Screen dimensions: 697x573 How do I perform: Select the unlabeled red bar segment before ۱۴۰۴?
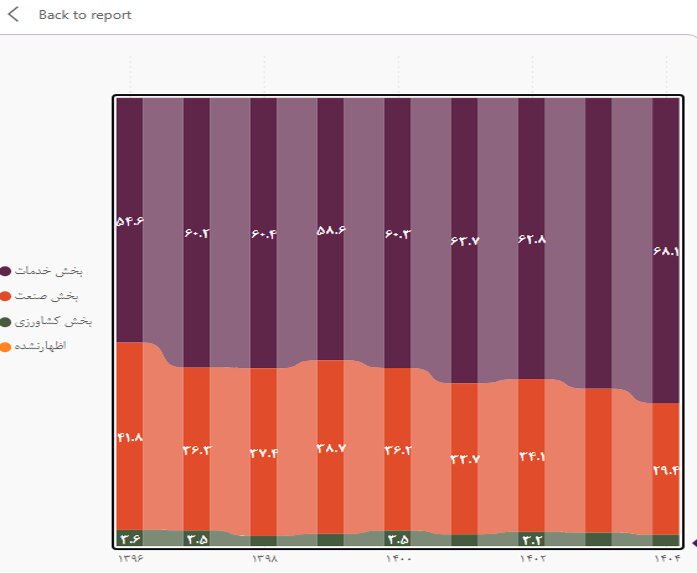click(x=598, y=461)
